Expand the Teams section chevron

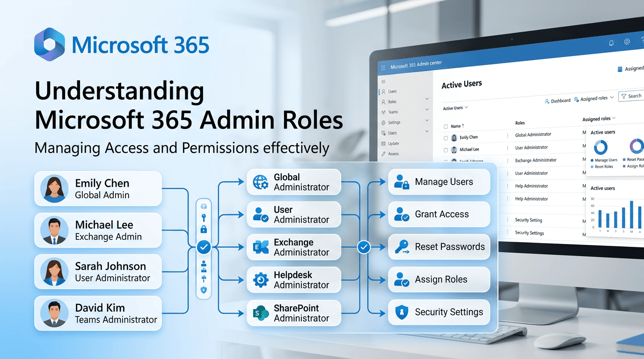(x=427, y=109)
